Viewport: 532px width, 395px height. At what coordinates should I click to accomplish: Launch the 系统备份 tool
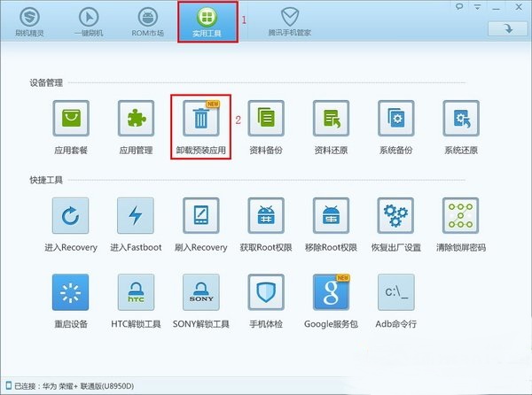396,118
